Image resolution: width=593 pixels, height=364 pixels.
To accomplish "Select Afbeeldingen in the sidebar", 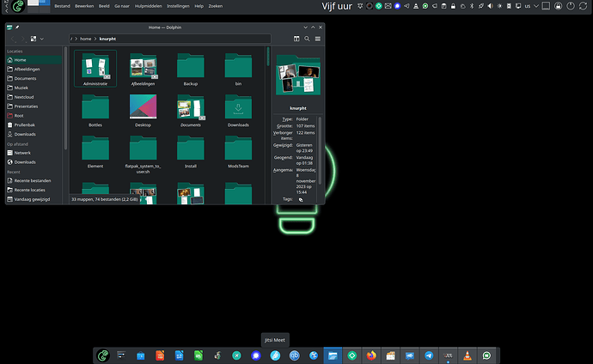I will click(34, 69).
